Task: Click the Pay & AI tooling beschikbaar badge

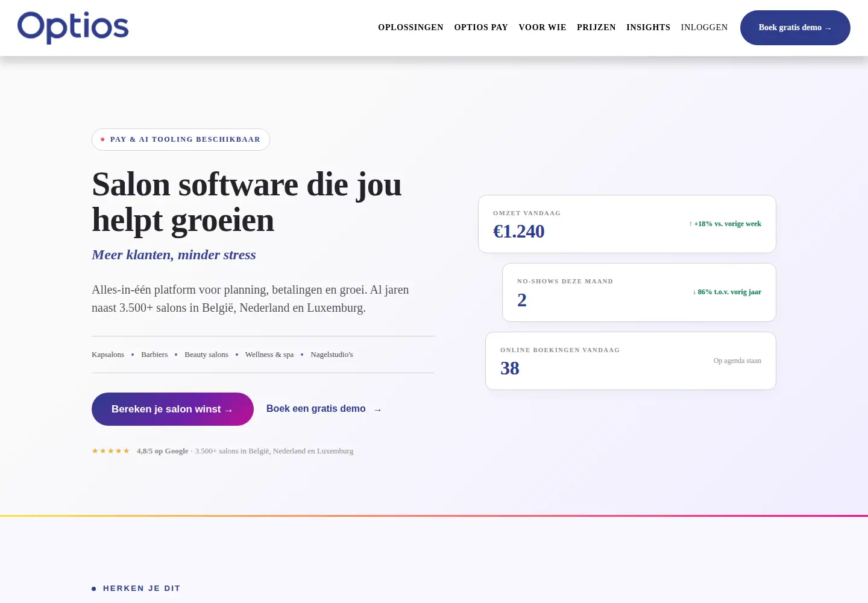Action: point(181,139)
